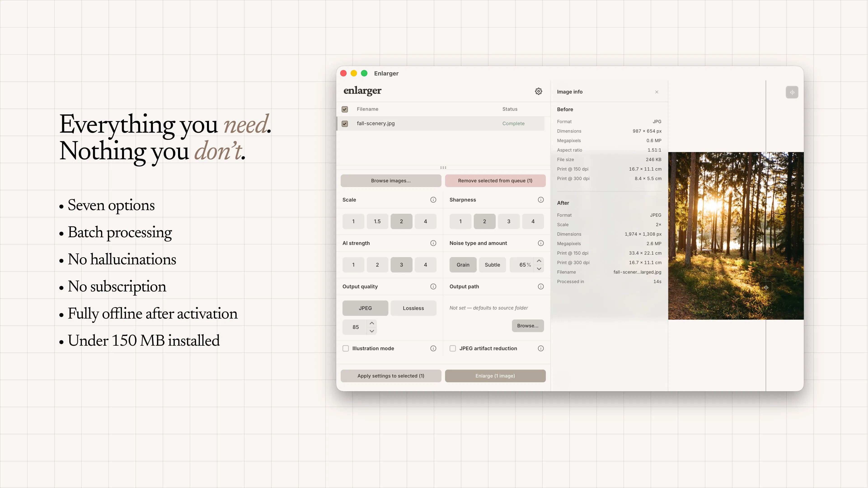The width and height of the screenshot is (868, 488).
Task: Click the yellow minimize window button
Action: coord(354,73)
